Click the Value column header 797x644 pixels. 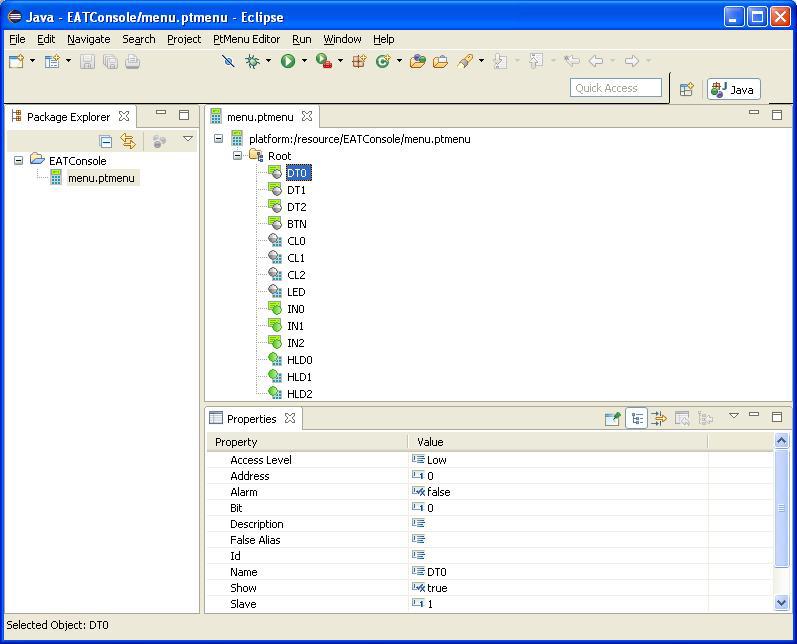558,442
